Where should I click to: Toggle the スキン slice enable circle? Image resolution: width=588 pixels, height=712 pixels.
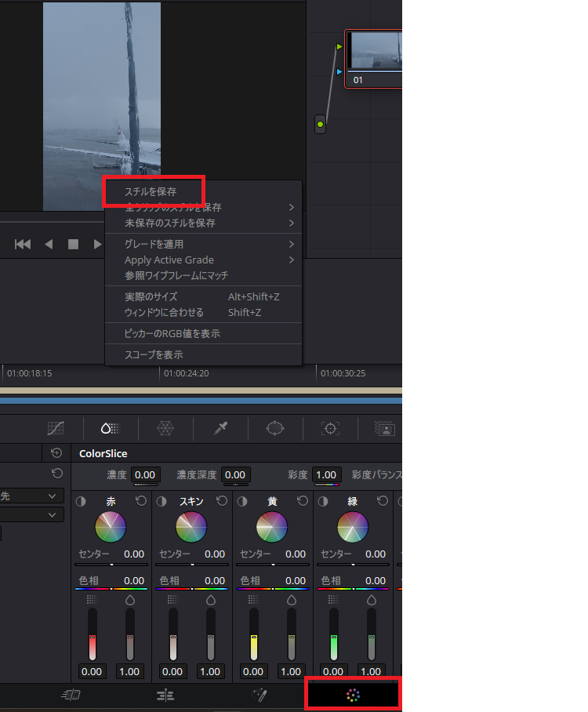tap(162, 501)
